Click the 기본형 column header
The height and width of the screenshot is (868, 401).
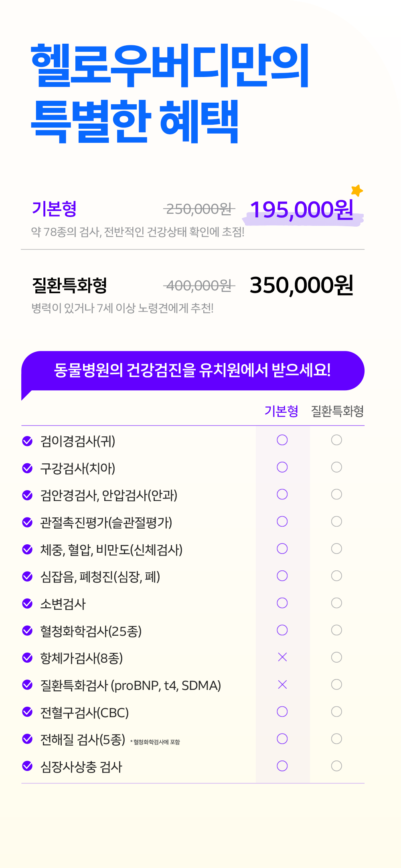point(281,411)
